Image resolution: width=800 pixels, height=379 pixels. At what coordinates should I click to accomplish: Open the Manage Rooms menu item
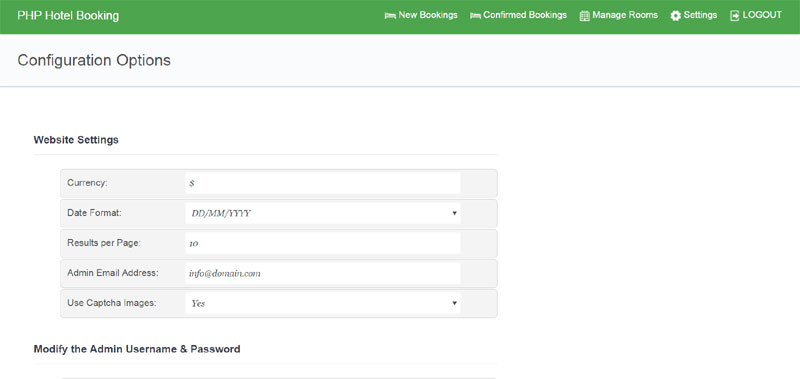(625, 15)
